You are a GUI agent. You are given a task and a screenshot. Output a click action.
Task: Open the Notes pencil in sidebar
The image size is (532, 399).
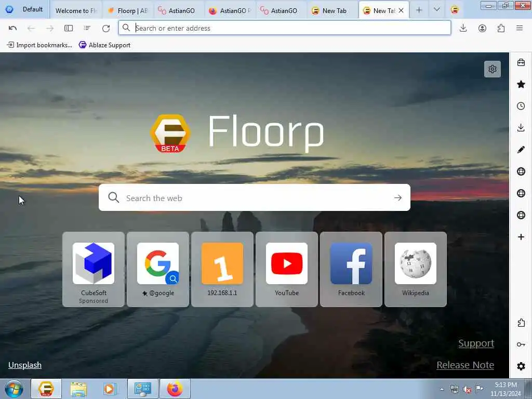pos(521,150)
